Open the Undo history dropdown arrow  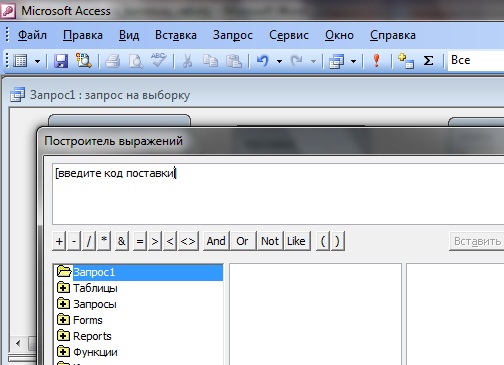click(x=279, y=61)
